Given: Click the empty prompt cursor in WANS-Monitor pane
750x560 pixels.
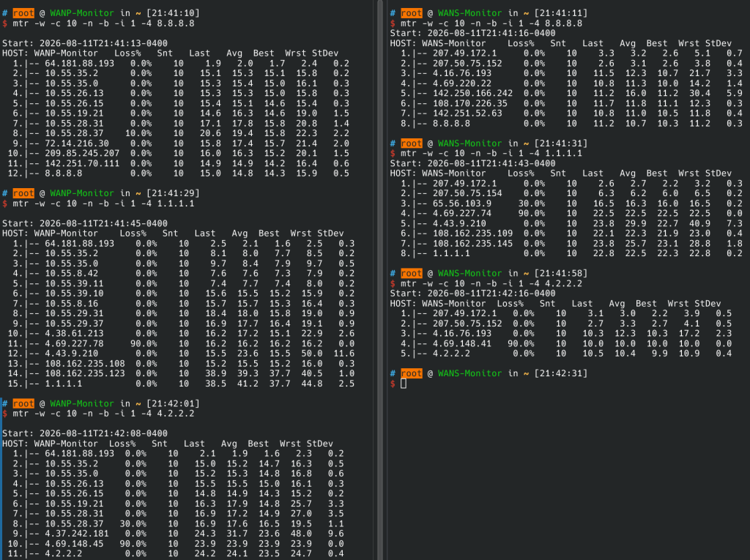Looking at the screenshot, I should pos(404,384).
